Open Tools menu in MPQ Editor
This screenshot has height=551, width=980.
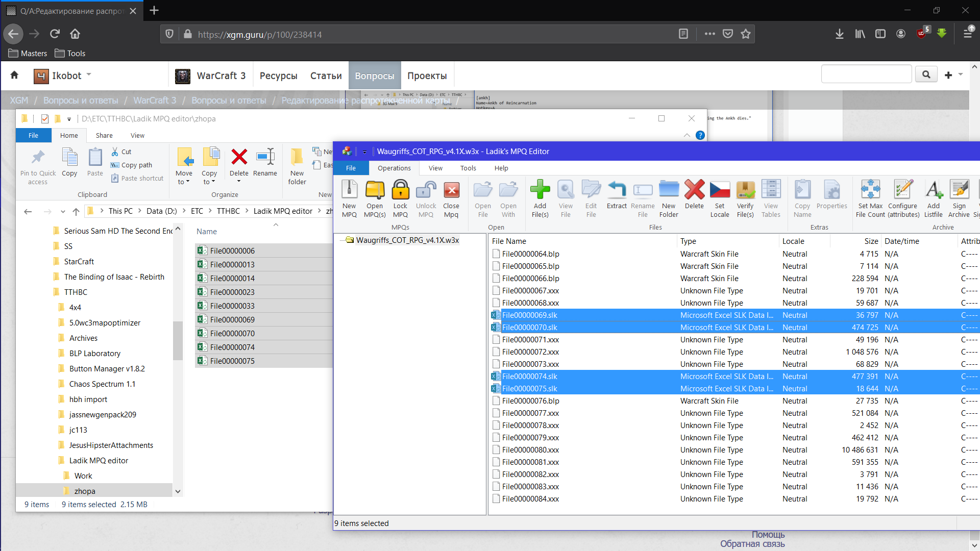pyautogui.click(x=468, y=168)
